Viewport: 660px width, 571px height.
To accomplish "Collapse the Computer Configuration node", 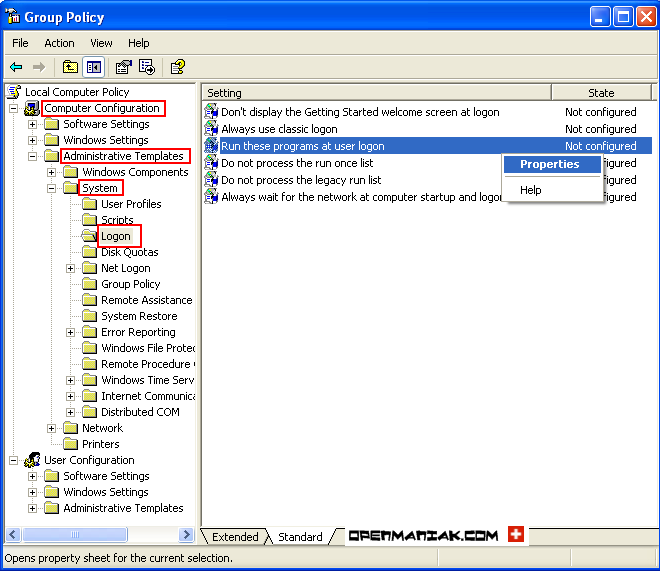I will click(x=13, y=108).
